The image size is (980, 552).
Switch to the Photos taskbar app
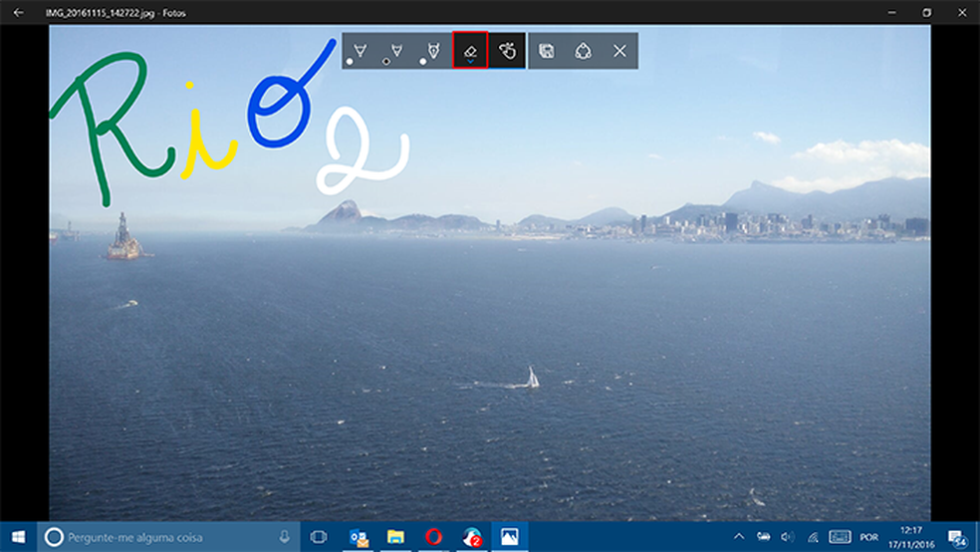pyautogui.click(x=509, y=537)
